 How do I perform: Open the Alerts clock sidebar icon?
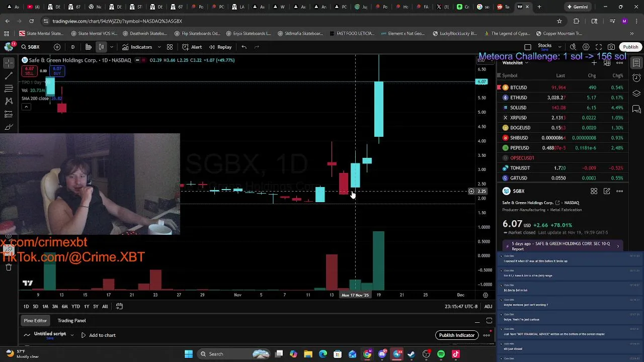click(x=636, y=78)
